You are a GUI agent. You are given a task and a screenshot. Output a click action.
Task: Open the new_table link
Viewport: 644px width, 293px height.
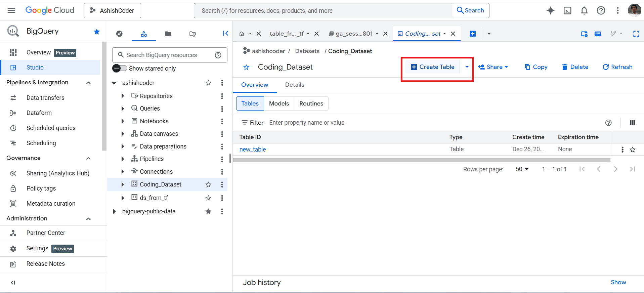coord(253,150)
